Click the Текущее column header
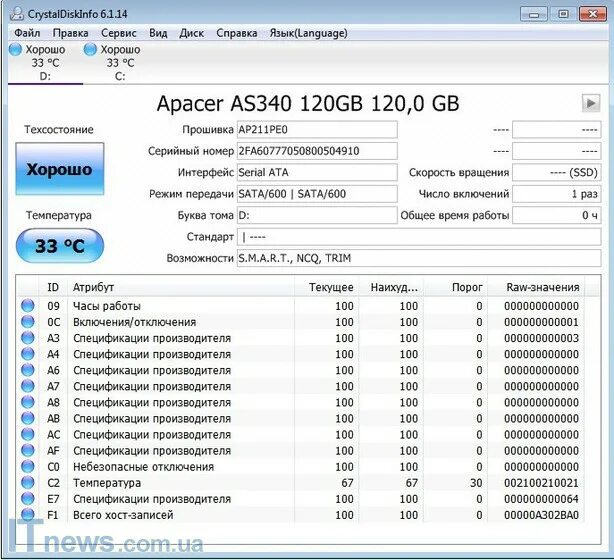614x560 pixels. pos(326,287)
